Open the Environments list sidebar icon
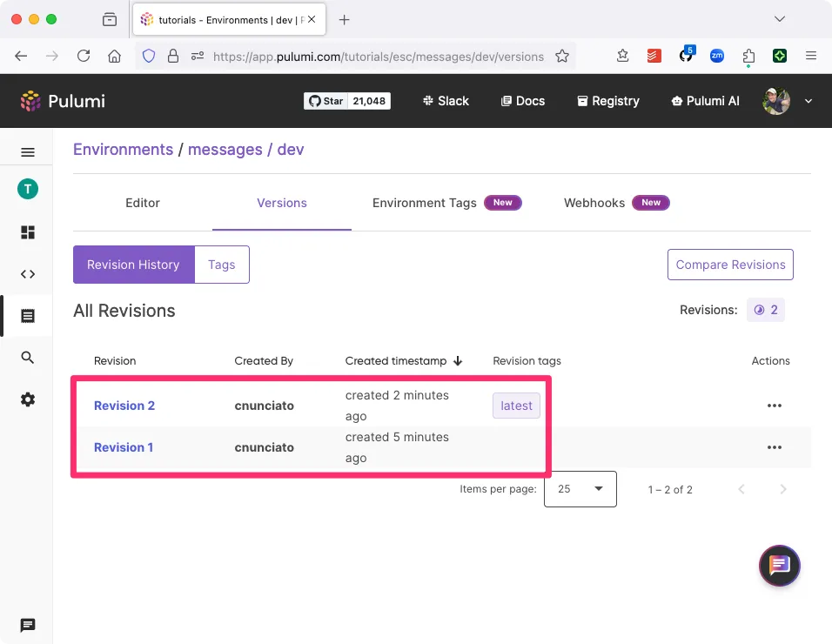 point(28,316)
